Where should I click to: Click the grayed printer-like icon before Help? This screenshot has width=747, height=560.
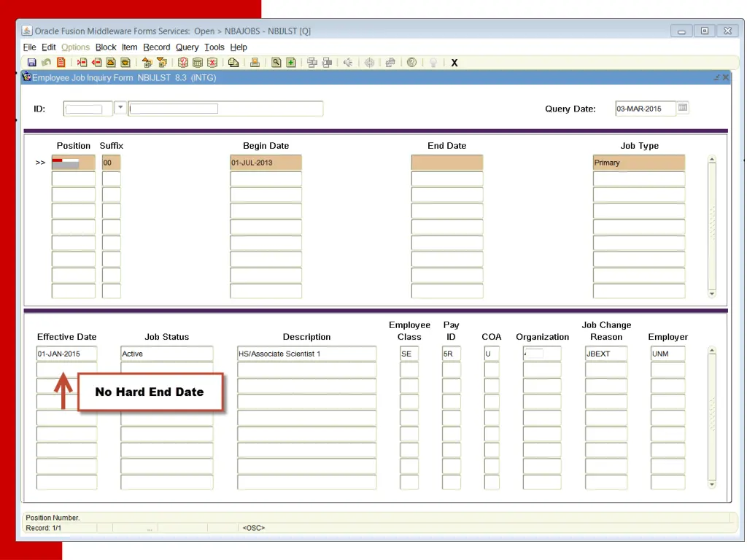point(390,63)
